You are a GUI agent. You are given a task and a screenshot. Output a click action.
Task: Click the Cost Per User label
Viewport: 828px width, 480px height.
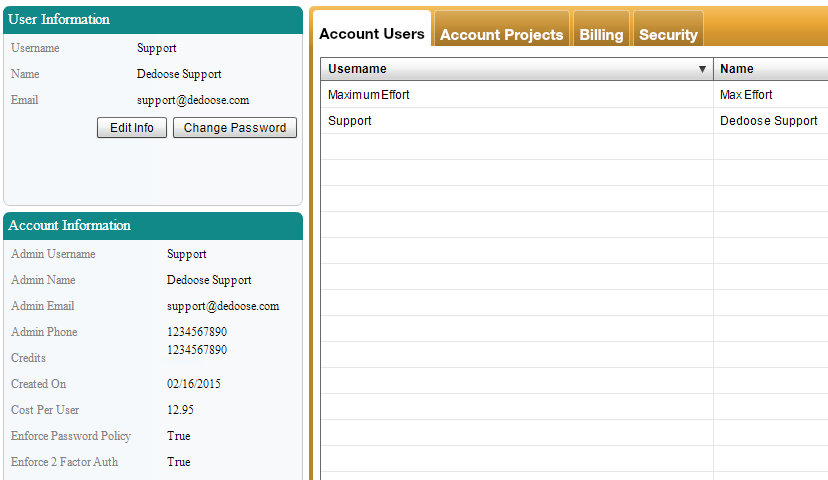45,410
